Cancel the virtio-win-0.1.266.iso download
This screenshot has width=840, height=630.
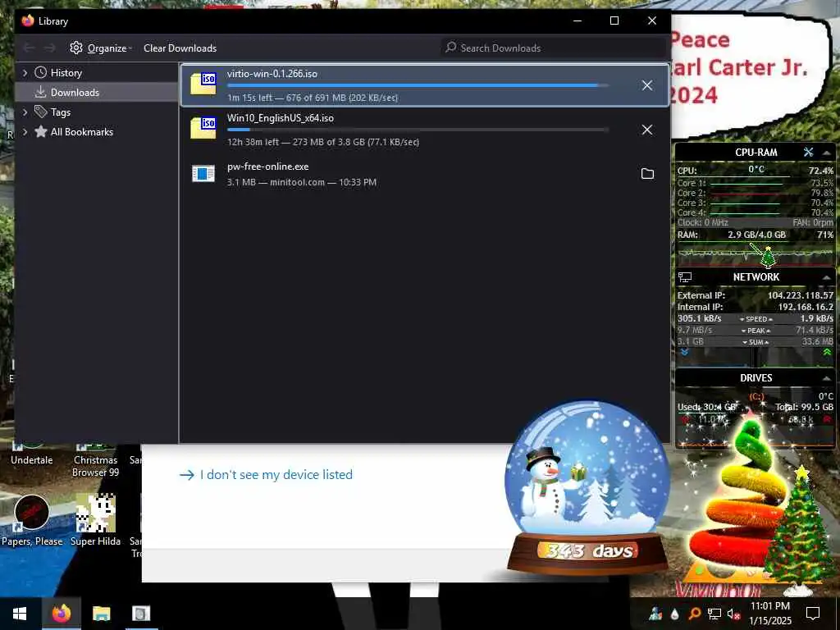(647, 85)
